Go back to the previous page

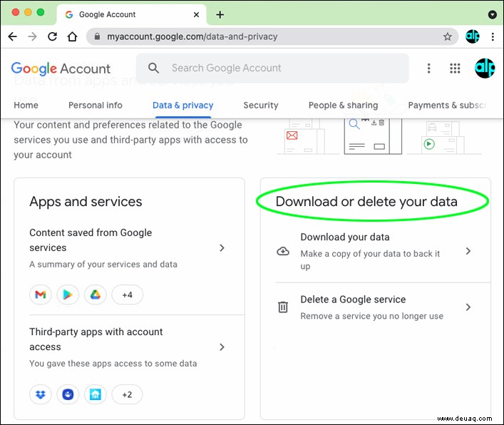pyautogui.click(x=12, y=36)
